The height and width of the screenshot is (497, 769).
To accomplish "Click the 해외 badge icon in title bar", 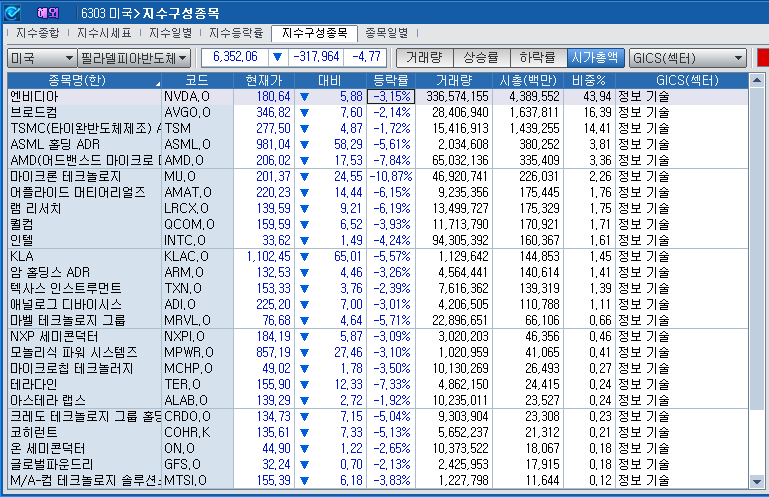I will point(47,13).
